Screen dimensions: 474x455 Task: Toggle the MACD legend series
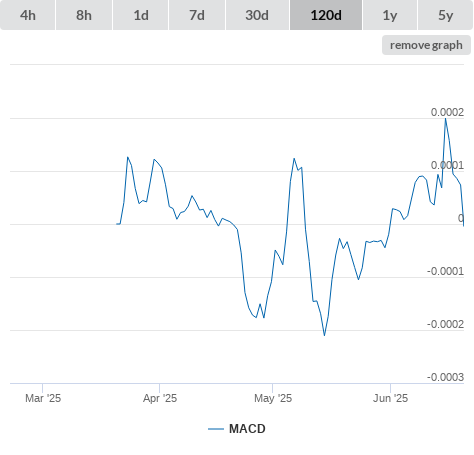[x=237, y=429]
